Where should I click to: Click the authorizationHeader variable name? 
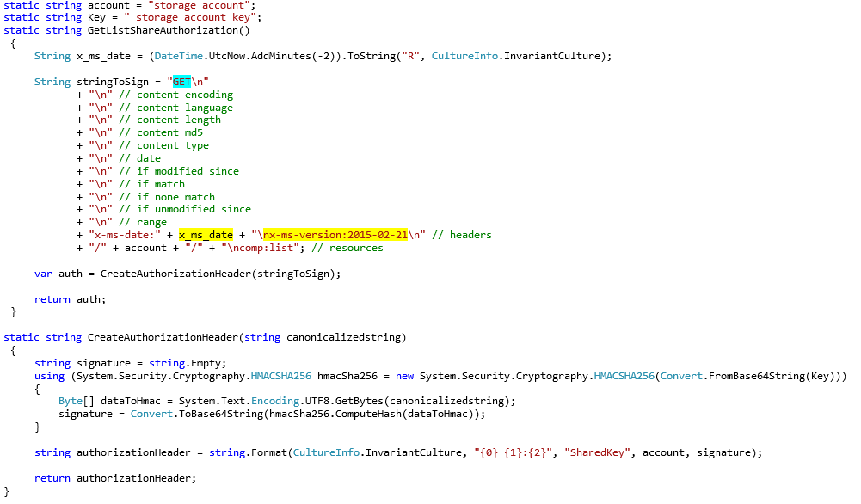(x=130, y=452)
